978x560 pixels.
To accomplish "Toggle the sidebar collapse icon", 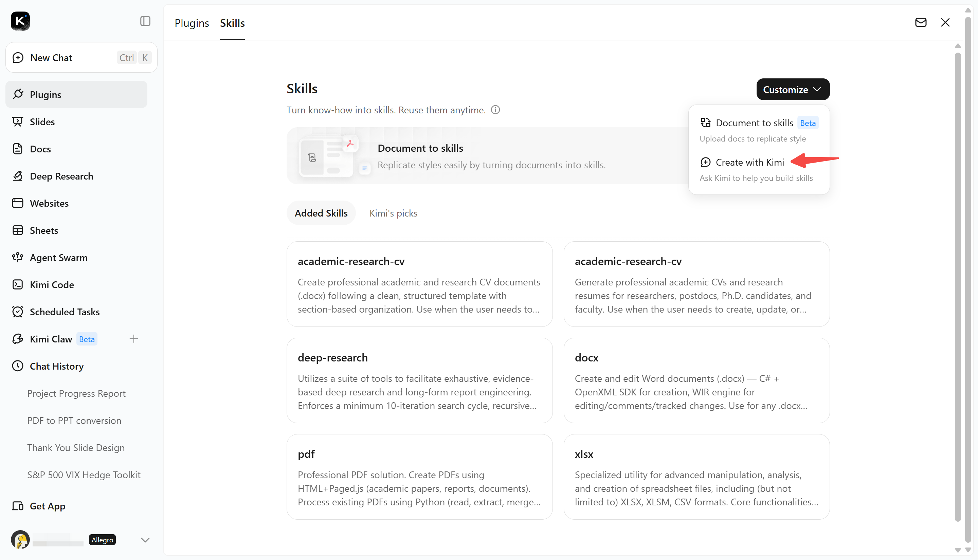I will coord(145,21).
